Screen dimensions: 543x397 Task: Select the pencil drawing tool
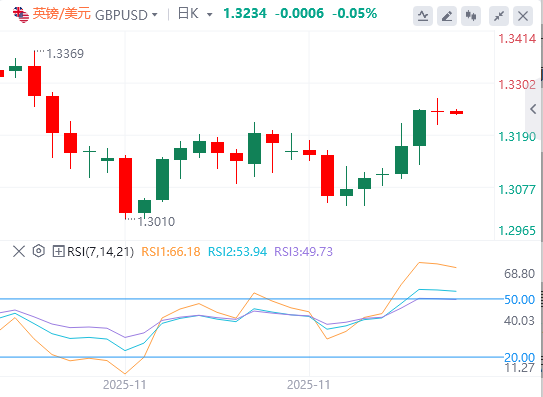(x=447, y=16)
